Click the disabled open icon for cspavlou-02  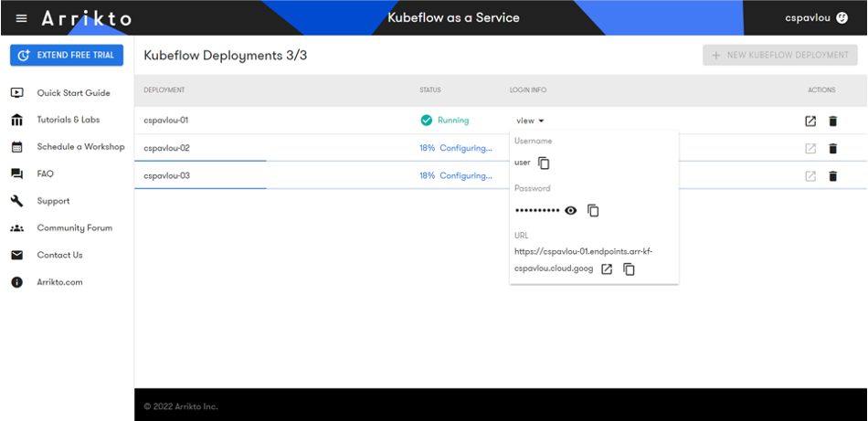click(x=810, y=148)
